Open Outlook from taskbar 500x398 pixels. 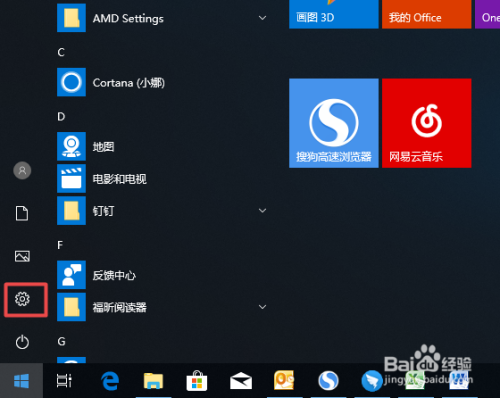(x=284, y=380)
